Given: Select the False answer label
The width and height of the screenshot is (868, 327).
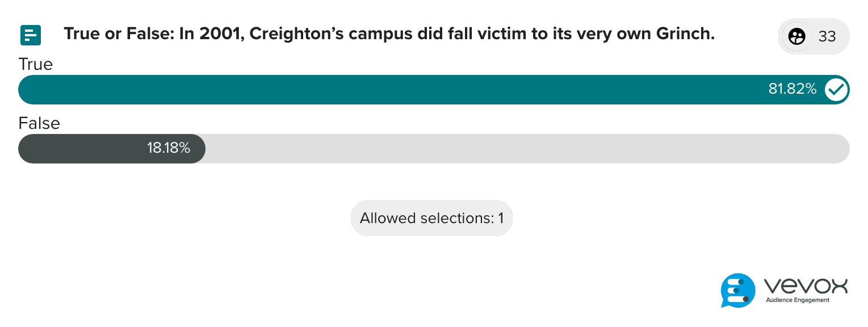Looking at the screenshot, I should (39, 123).
